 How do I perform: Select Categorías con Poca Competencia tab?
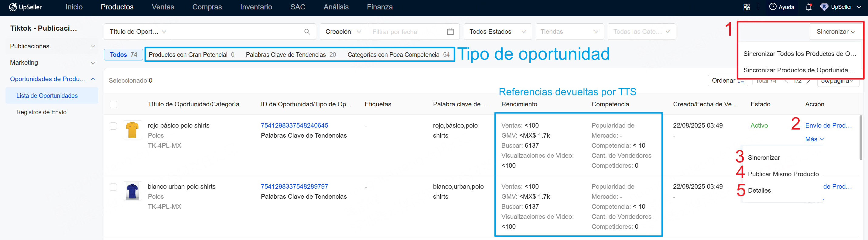(x=398, y=55)
